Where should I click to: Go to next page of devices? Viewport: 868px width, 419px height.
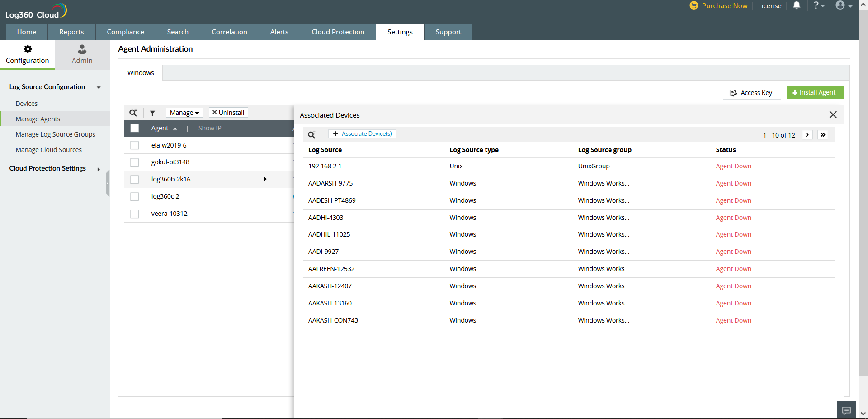[807, 135]
